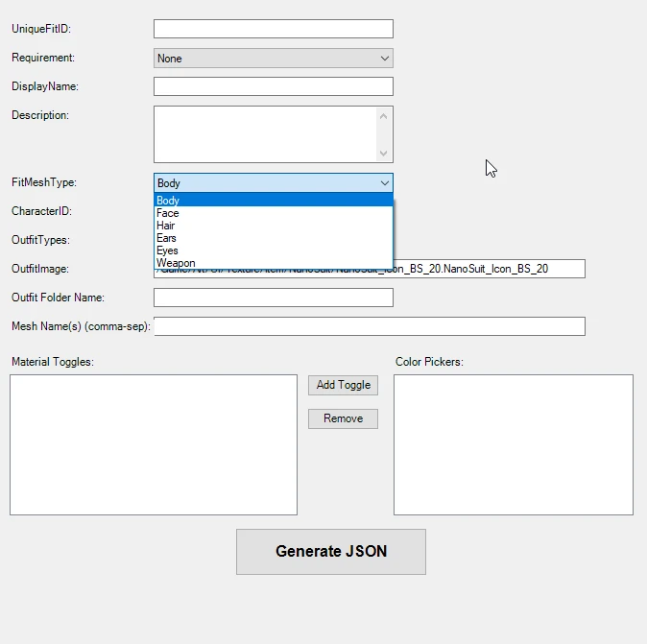The image size is (647, 644).
Task: Click inside the Description text area
Action: (265, 134)
